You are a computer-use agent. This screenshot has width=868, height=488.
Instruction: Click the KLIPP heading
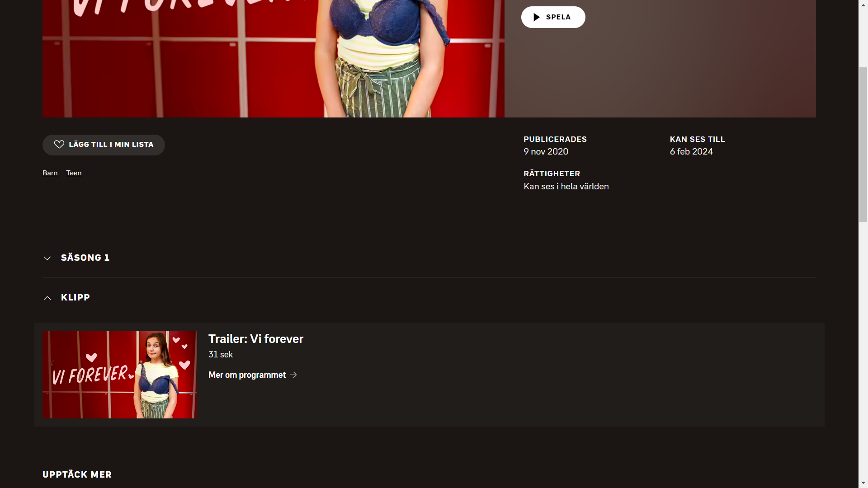point(75,297)
